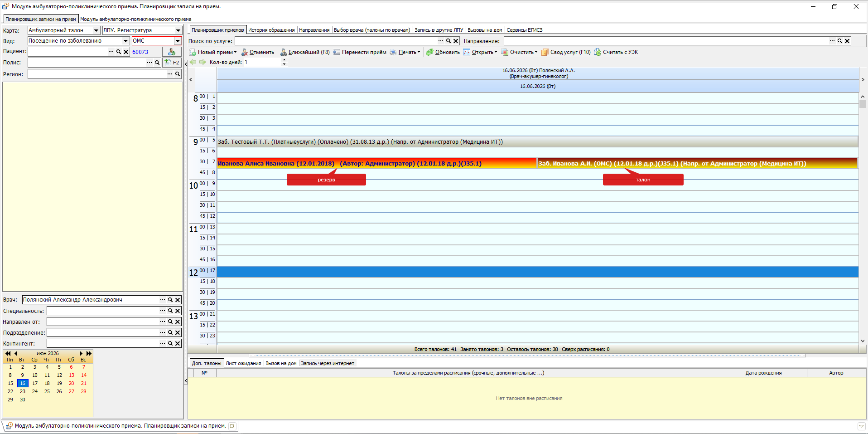Click the Полис input field
868x434 pixels.
tap(86, 63)
